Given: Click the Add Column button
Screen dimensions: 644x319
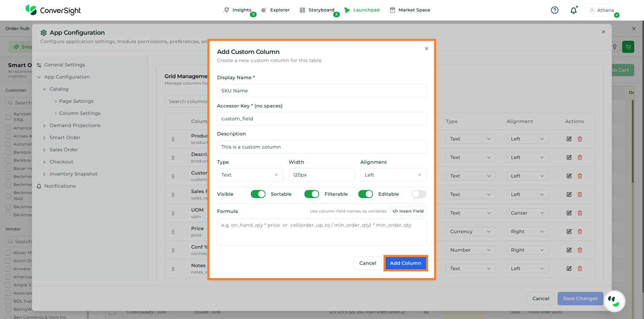Looking at the screenshot, I should pos(405,263).
